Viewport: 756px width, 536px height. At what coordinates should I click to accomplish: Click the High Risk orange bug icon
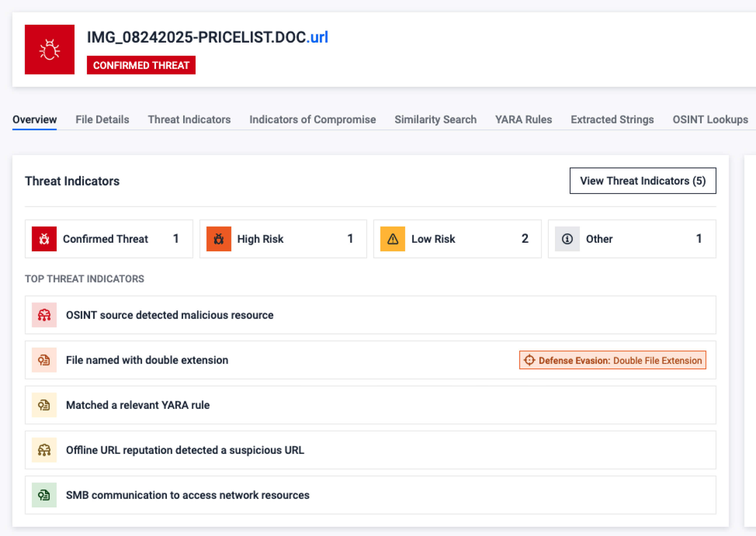click(218, 239)
